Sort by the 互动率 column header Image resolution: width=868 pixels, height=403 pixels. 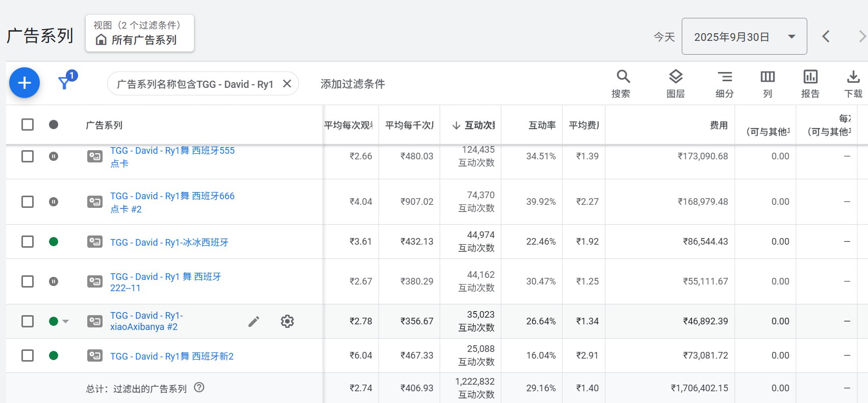click(541, 125)
